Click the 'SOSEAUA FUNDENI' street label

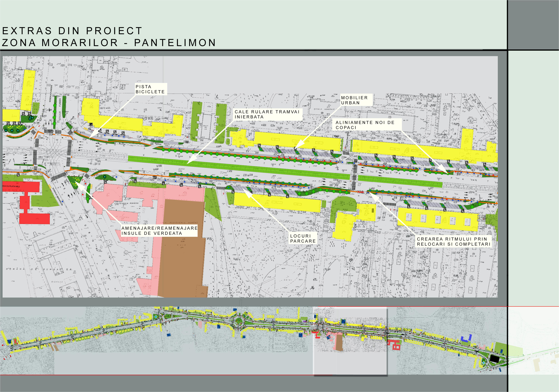(51, 93)
